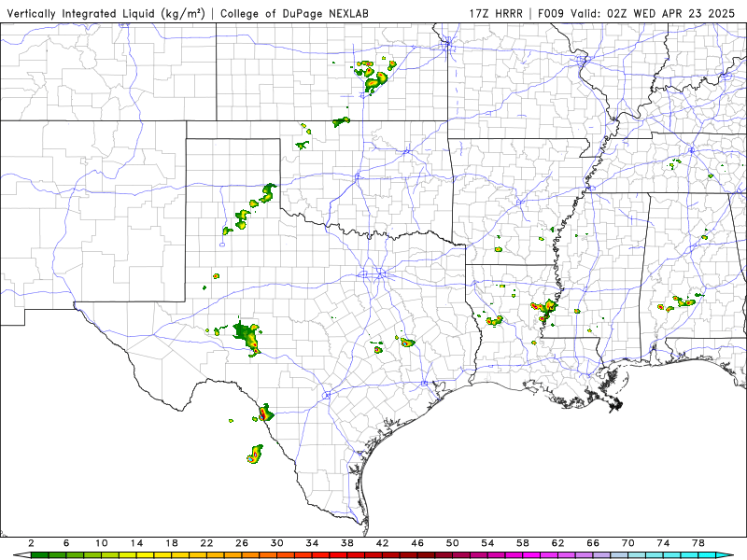The image size is (747, 560).
Task: Click the "17Z HRRR" model run label
Action: coord(496,13)
